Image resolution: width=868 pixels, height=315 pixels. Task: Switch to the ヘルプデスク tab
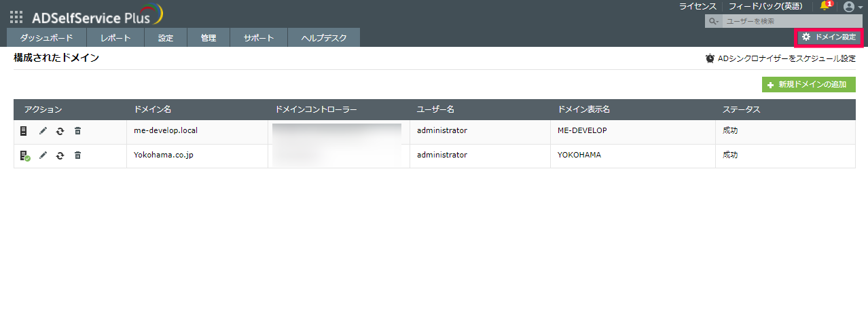324,37
